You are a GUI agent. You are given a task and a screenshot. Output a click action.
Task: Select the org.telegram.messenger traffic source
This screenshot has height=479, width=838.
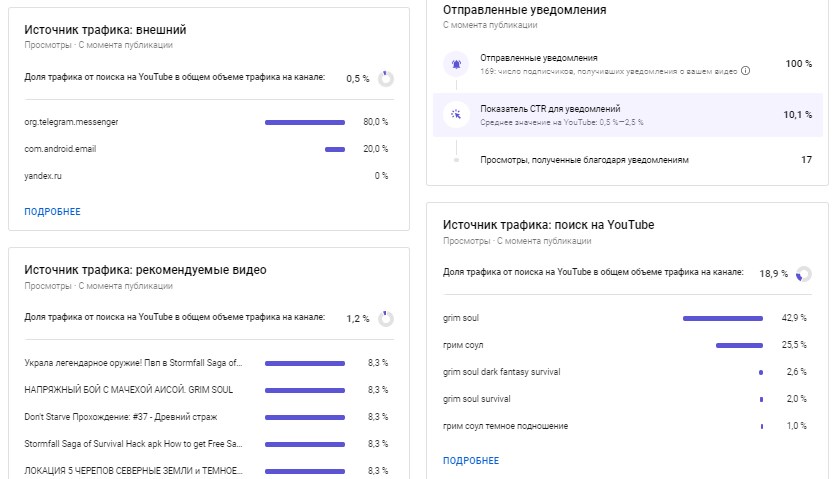pyautogui.click(x=71, y=122)
